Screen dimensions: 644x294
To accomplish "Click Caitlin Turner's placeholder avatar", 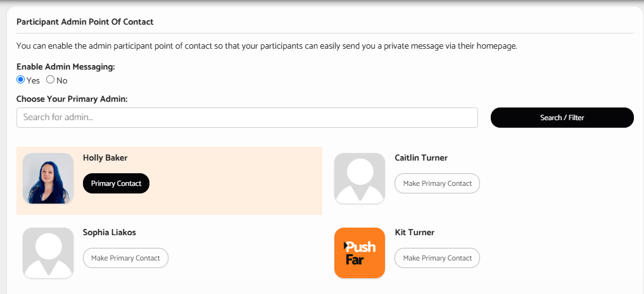I will [x=360, y=178].
